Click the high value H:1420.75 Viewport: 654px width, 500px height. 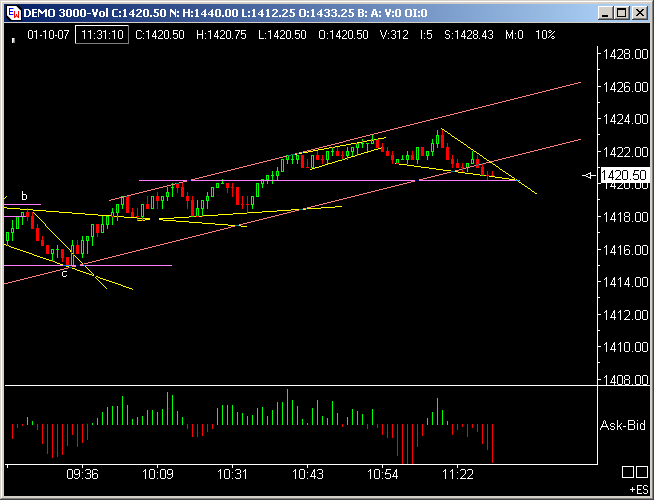pos(221,35)
